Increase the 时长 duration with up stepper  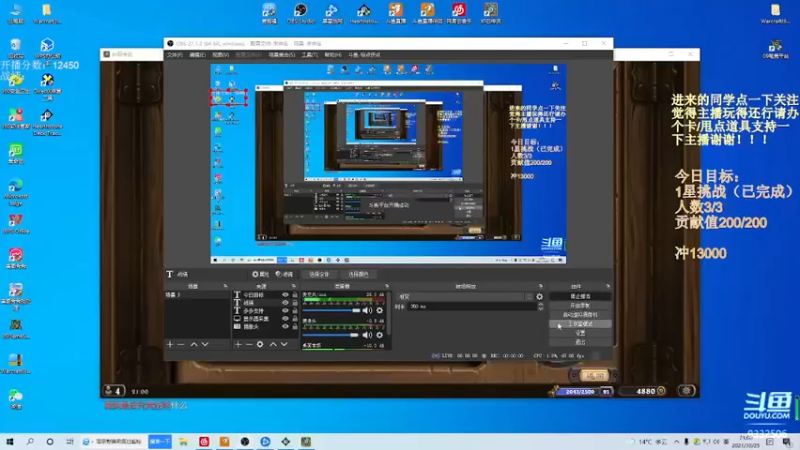(x=541, y=305)
